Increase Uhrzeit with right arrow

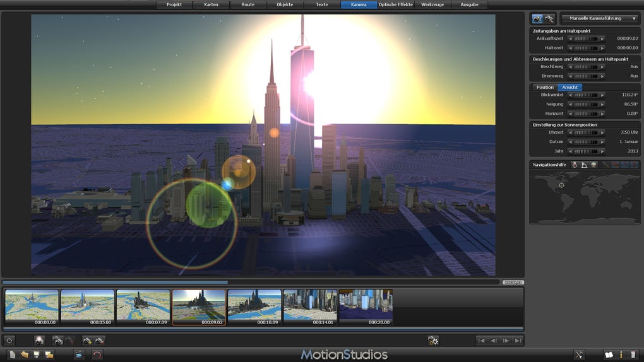(x=602, y=133)
